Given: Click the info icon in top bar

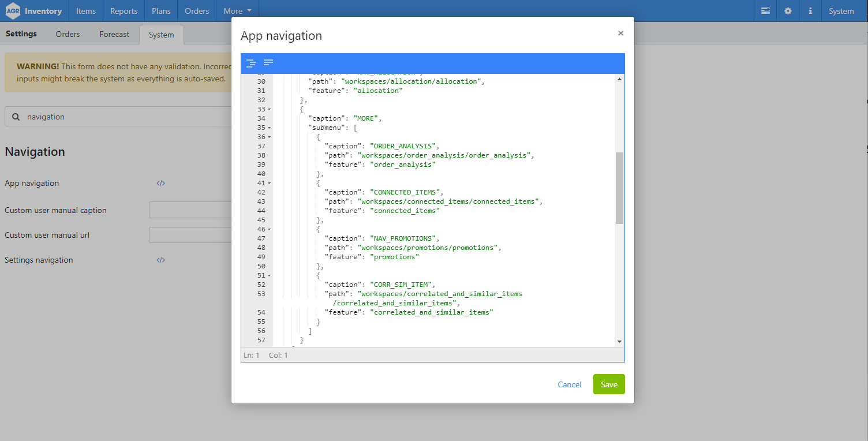Looking at the screenshot, I should [x=810, y=11].
